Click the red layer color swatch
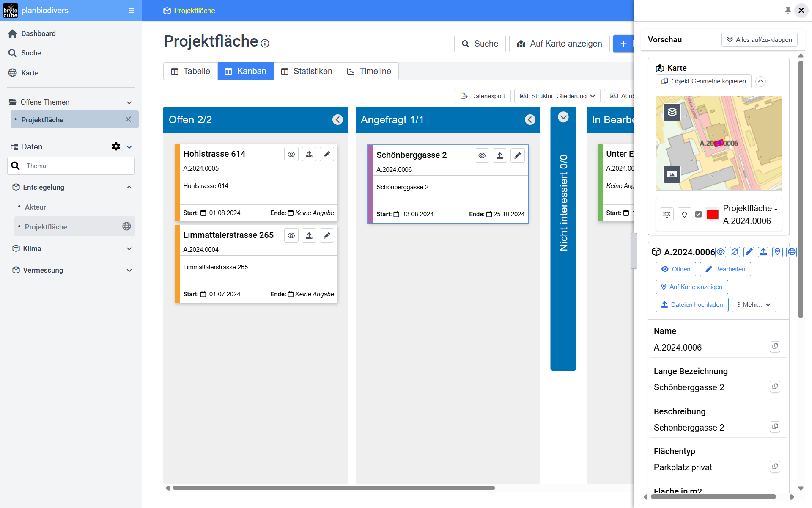812x508 pixels. tap(712, 215)
